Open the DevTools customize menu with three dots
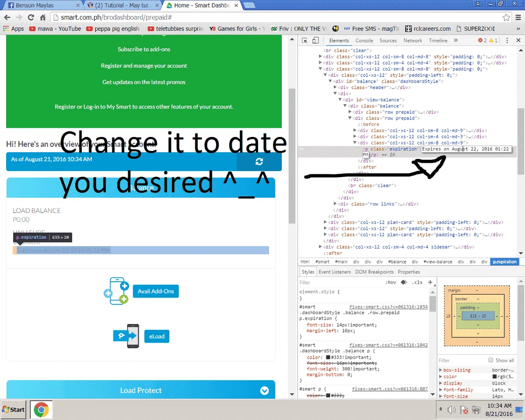 [507, 40]
